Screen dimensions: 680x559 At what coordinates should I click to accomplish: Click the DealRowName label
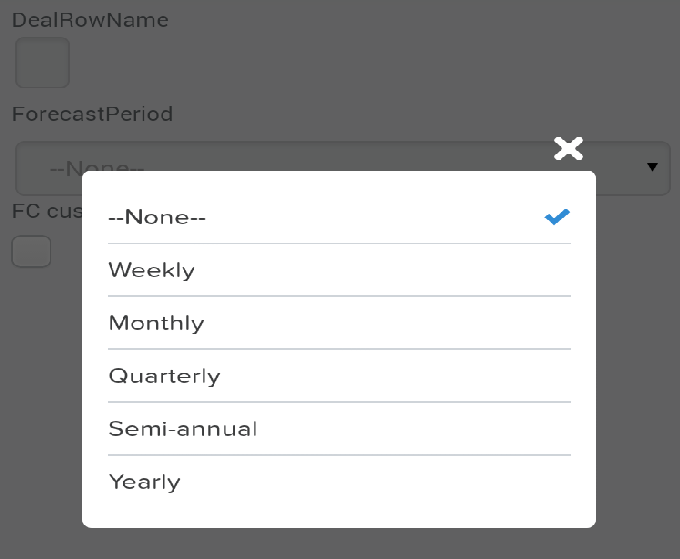90,20
